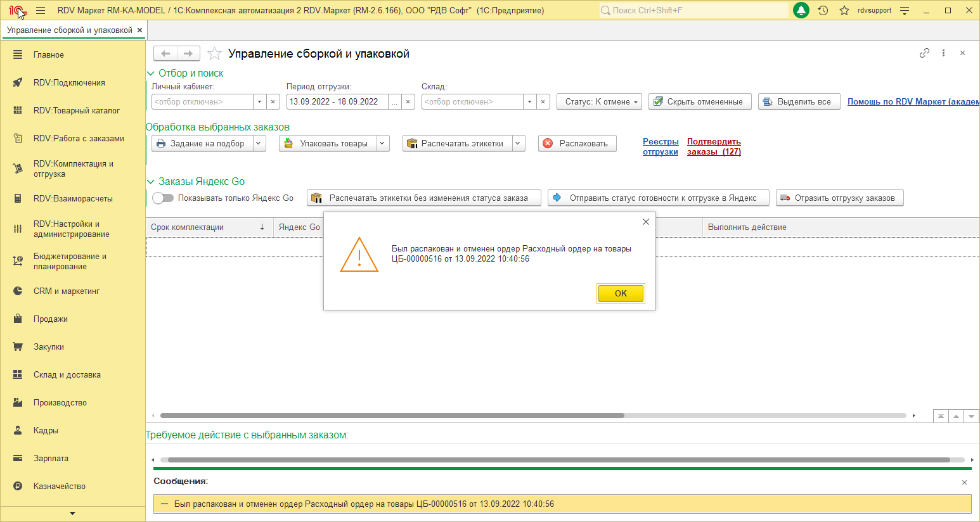Collapse the Отбор и поиск group

pos(151,73)
